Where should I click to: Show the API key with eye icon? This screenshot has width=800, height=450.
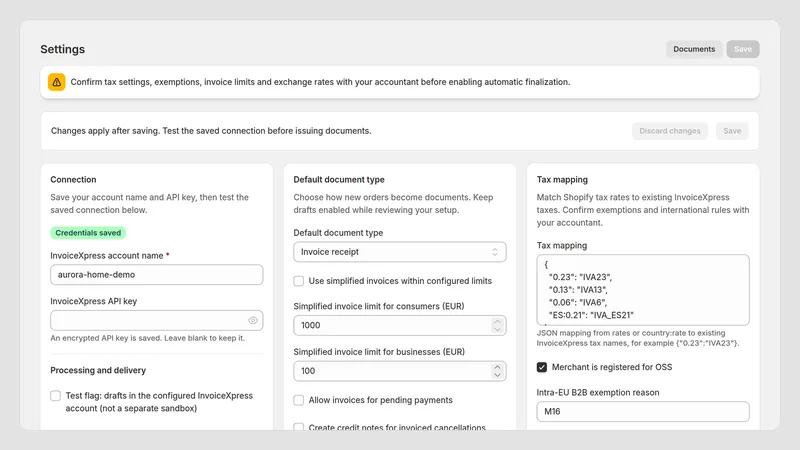pyautogui.click(x=253, y=320)
